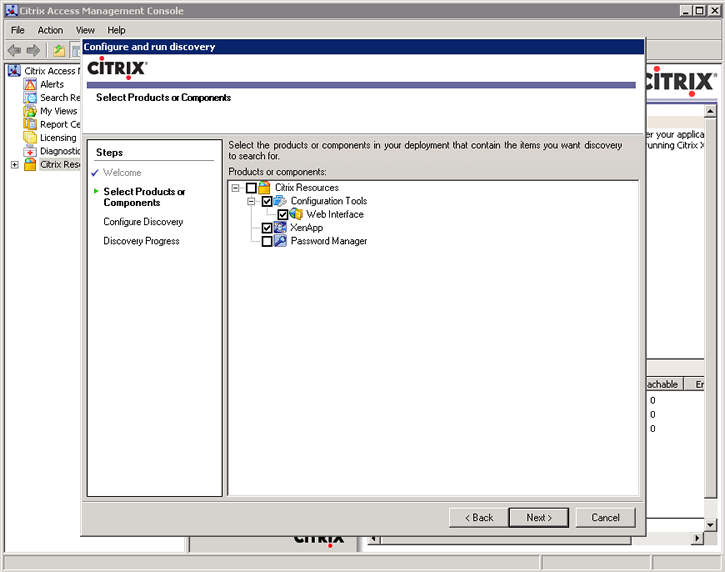Select the Select Products or Components step
The width and height of the screenshot is (725, 572).
pos(144,197)
